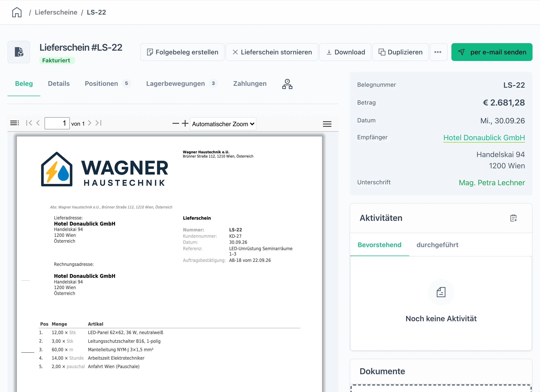Click the date Mi., 30.09.26
Screen dimensions: 540x392
click(502, 121)
